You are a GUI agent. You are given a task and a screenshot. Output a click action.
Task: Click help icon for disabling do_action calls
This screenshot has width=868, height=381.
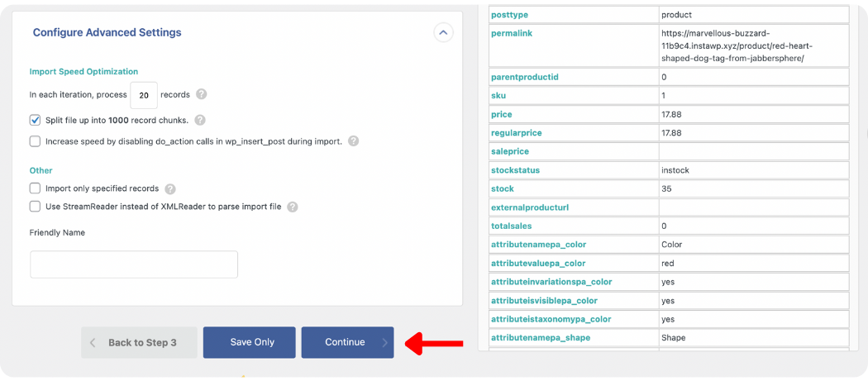click(x=353, y=141)
